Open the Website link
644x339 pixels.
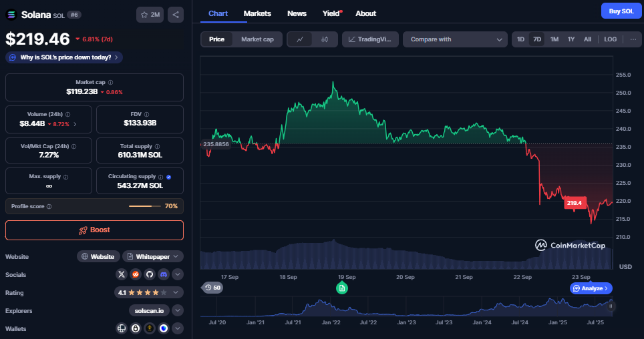pos(98,256)
